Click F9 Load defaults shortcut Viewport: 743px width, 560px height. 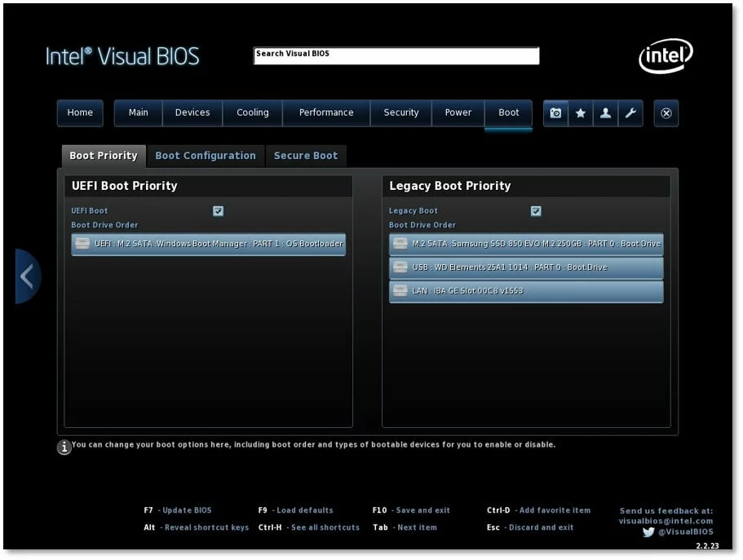(296, 510)
